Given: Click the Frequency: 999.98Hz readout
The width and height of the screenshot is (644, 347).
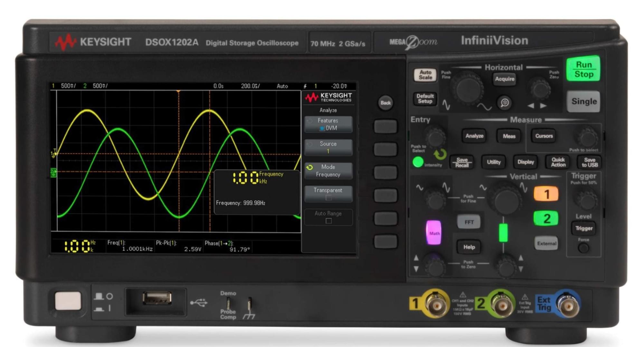Looking at the screenshot, I should click(241, 203).
